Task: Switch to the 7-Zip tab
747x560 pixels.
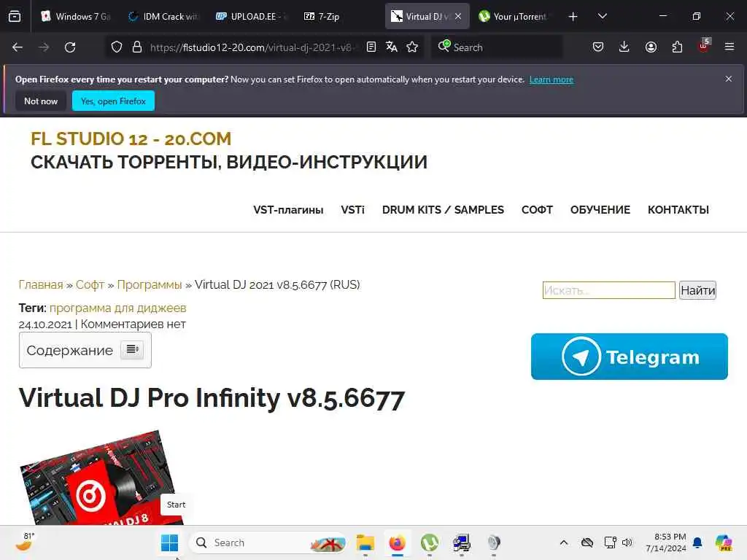Action: coord(338,16)
